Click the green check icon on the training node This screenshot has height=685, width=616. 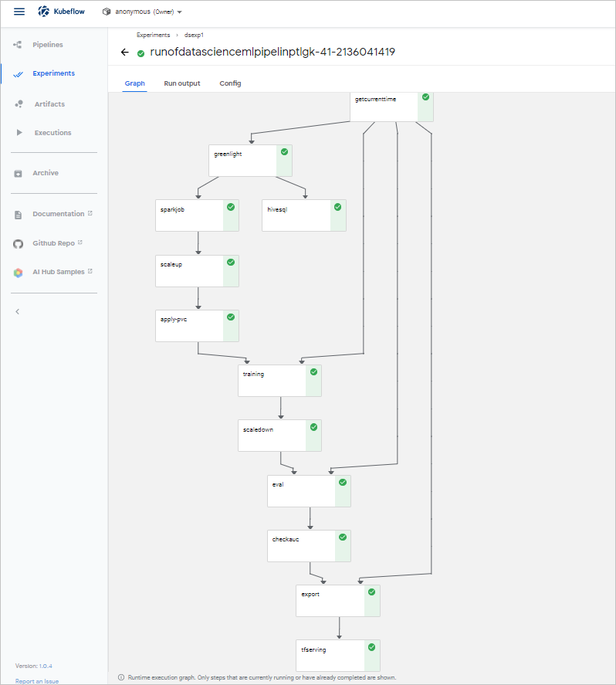(313, 371)
